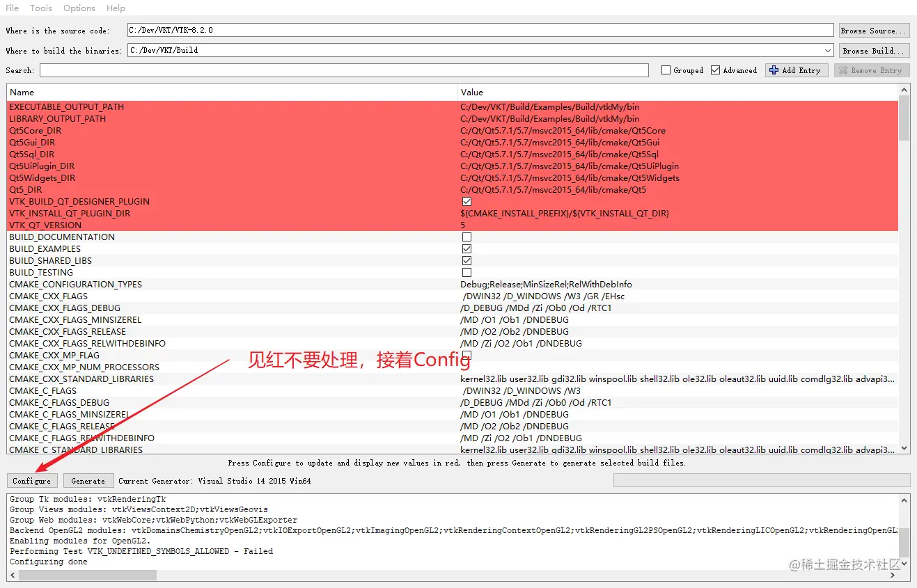Select the Qt5_DIR entry
Screen dimensions: 917x588
(25, 190)
